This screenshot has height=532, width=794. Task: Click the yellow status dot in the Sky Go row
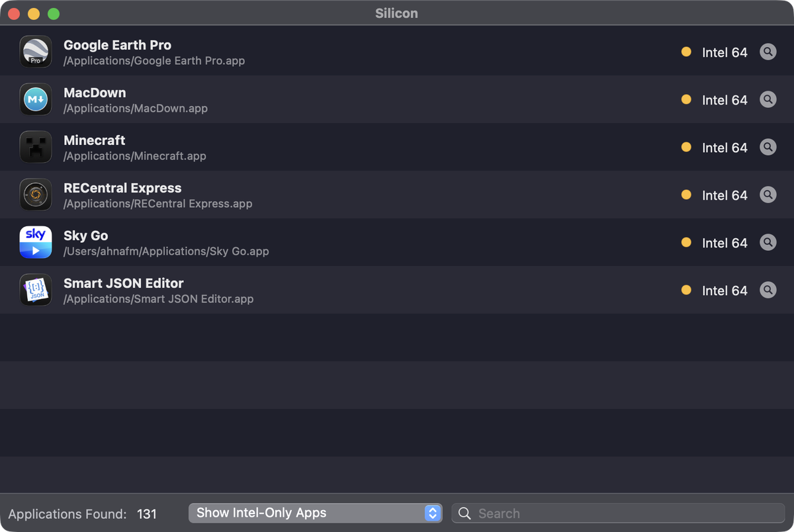click(686, 242)
